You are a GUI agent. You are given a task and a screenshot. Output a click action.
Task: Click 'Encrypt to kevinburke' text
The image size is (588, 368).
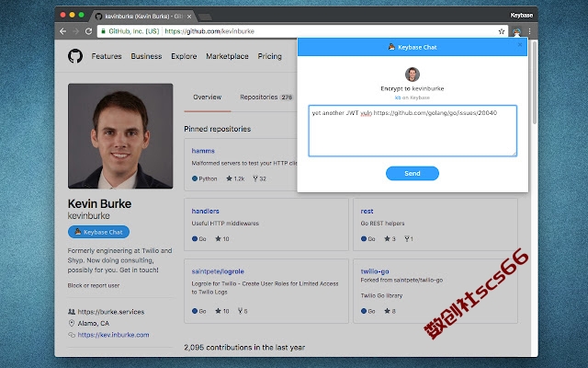click(413, 88)
